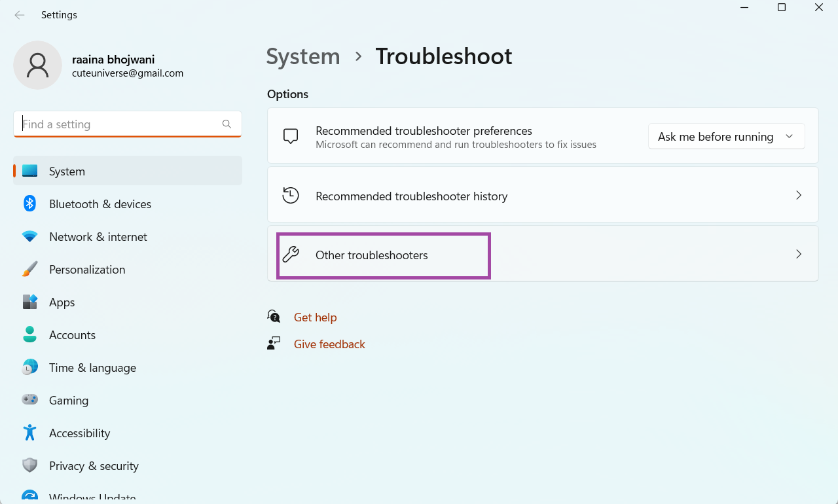838x504 pixels.
Task: Select the Gaming controller icon
Action: (x=29, y=400)
